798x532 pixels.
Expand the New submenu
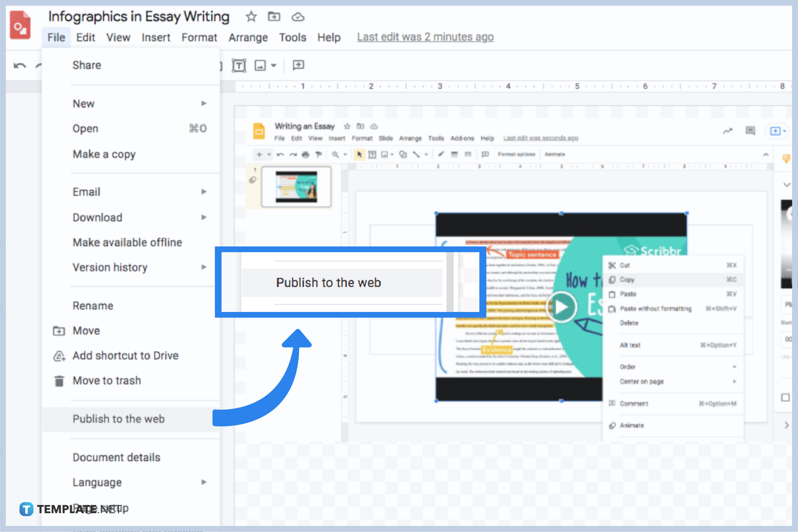point(204,103)
